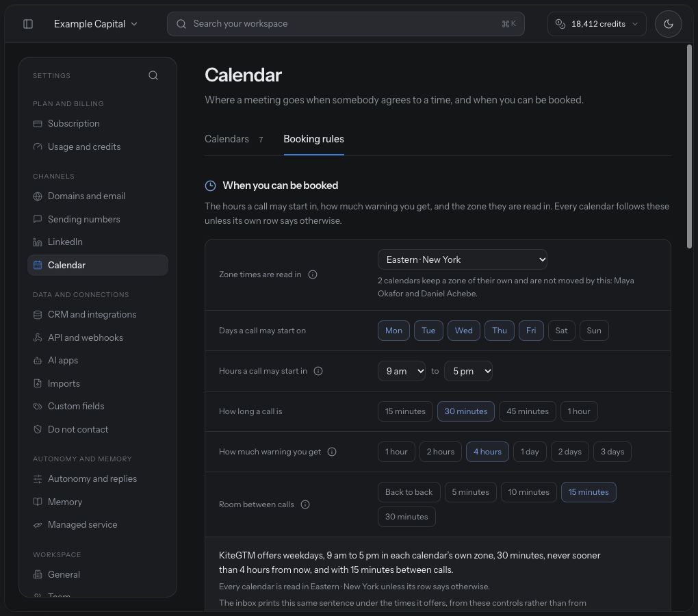Set call length to 45 minutes
698x616 pixels.
point(528,411)
